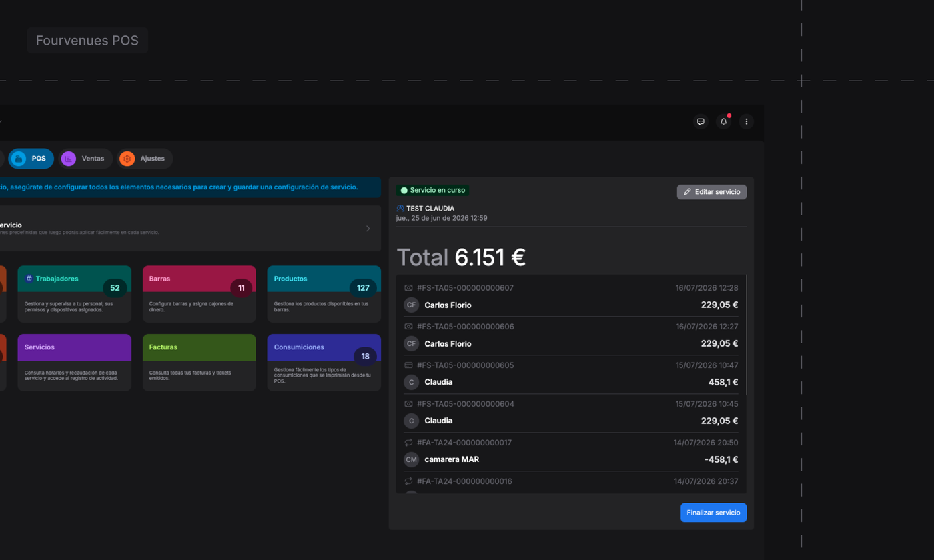Click the -458,1 € refund amount

click(721, 459)
